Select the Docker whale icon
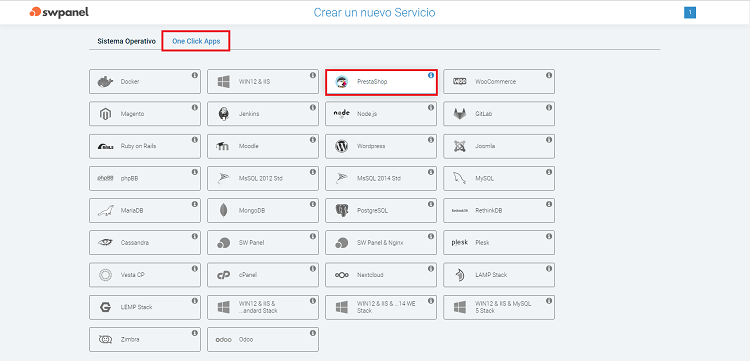Screen dimensions: 750x361 (x=105, y=82)
